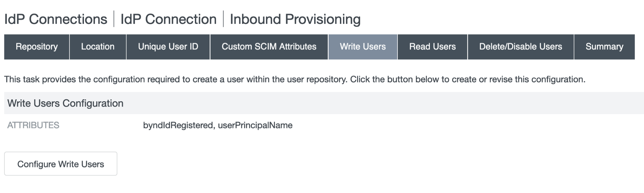Open the Read Users tab
The height and width of the screenshot is (193, 644).
click(x=432, y=47)
